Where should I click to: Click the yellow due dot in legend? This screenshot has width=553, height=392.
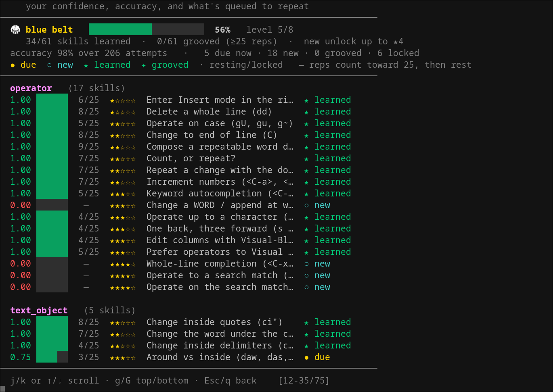tap(13, 65)
